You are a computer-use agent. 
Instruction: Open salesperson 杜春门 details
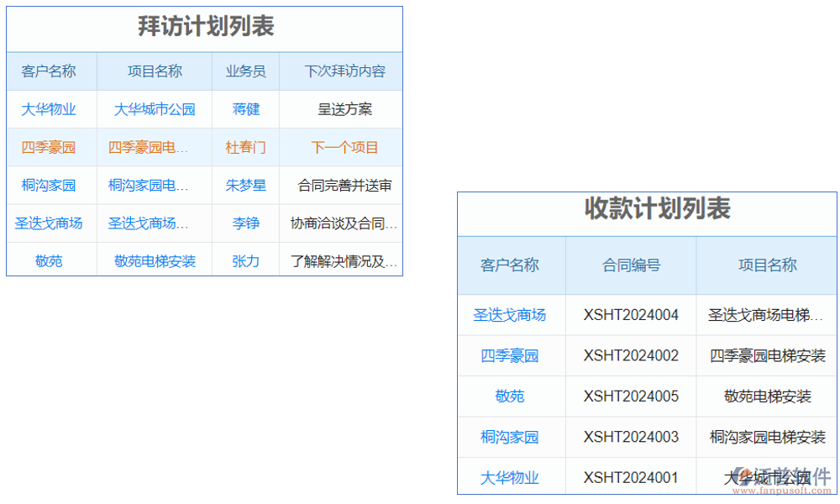[x=244, y=147]
